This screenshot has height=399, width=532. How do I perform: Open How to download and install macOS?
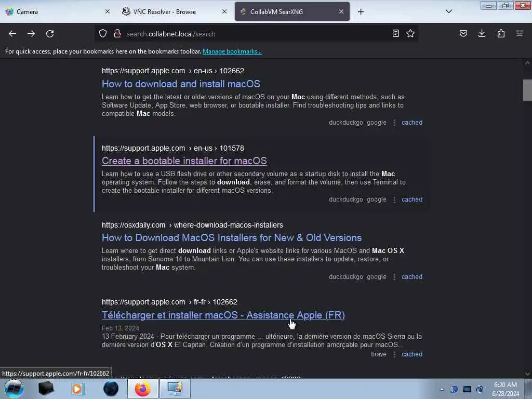[x=181, y=84]
